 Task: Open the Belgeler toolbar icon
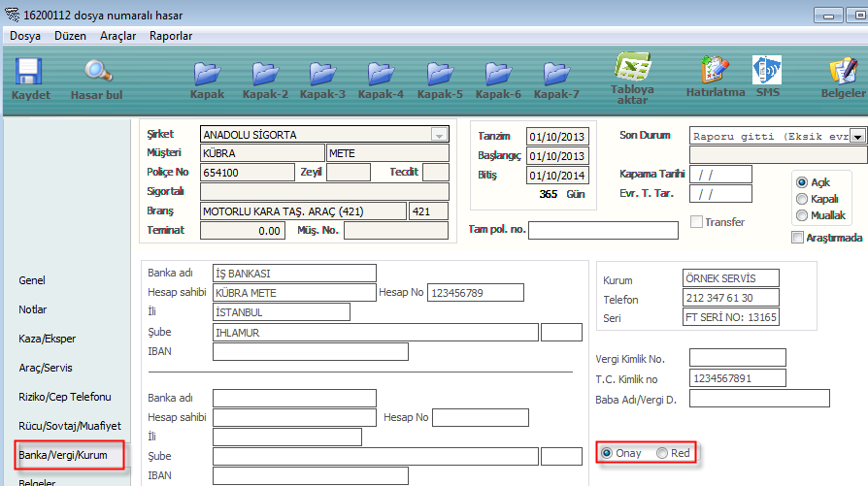click(x=842, y=72)
